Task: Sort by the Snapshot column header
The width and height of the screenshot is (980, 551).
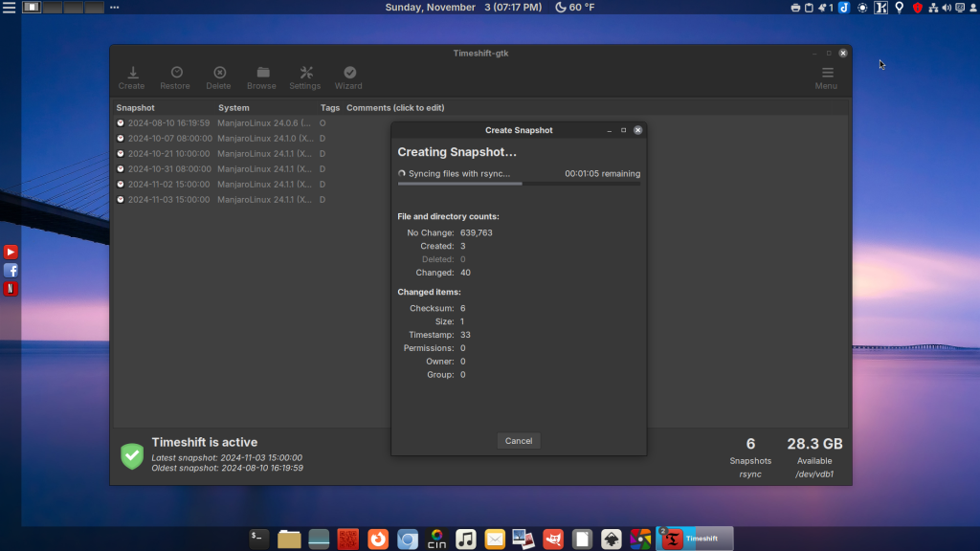Action: pyautogui.click(x=136, y=108)
